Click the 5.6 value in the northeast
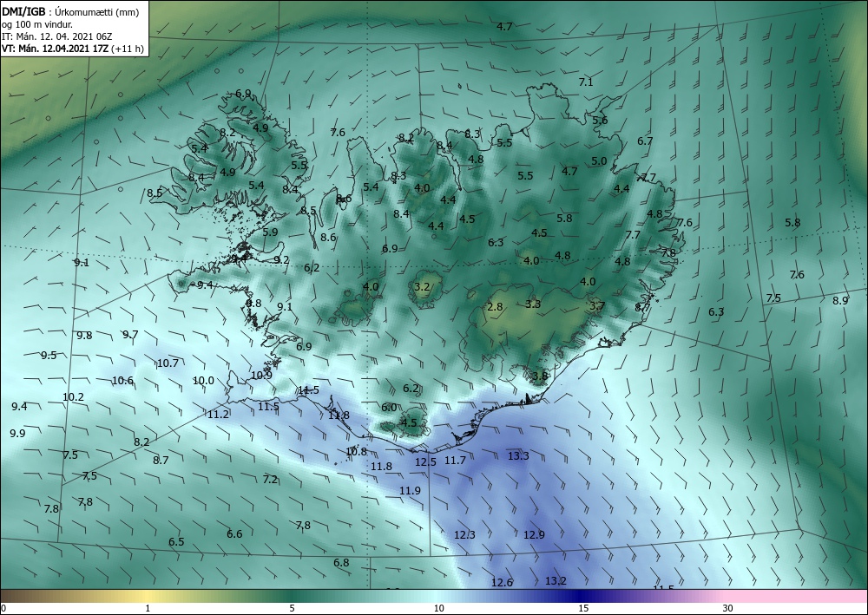The image size is (868, 615). click(x=600, y=120)
